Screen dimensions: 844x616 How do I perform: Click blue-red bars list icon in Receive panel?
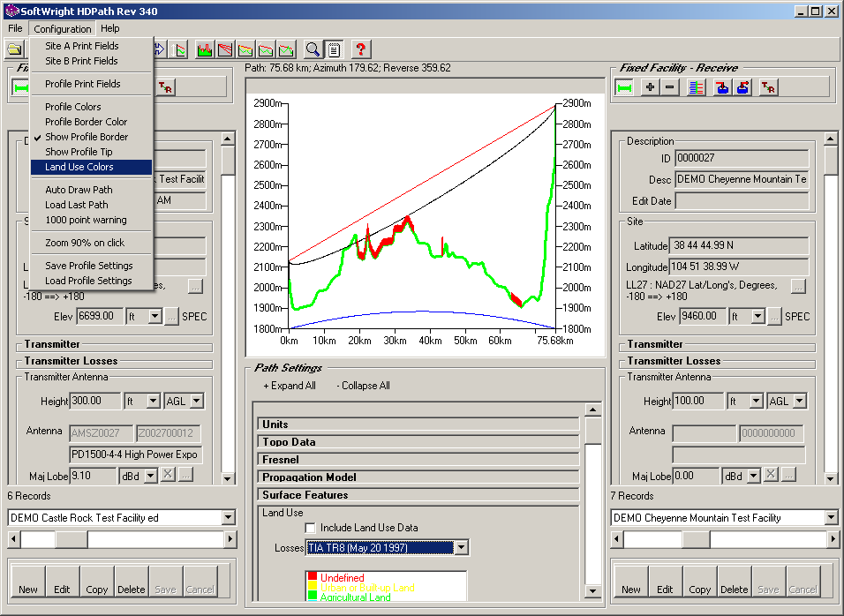pos(696,87)
